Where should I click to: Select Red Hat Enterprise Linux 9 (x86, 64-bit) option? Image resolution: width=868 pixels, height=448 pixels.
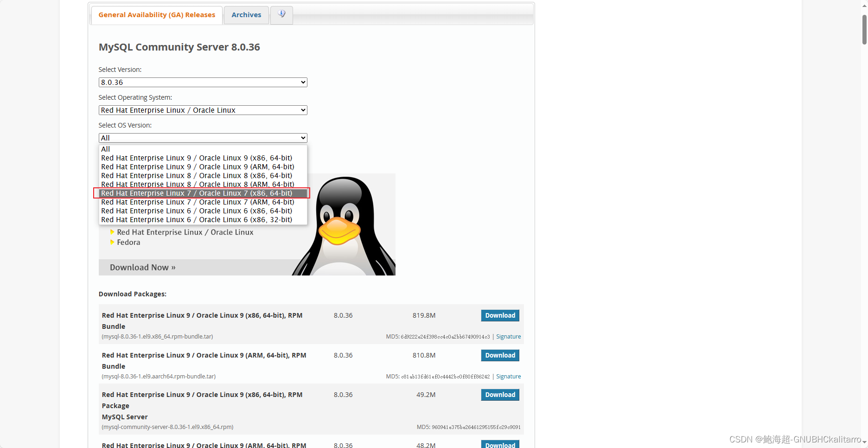coord(203,158)
